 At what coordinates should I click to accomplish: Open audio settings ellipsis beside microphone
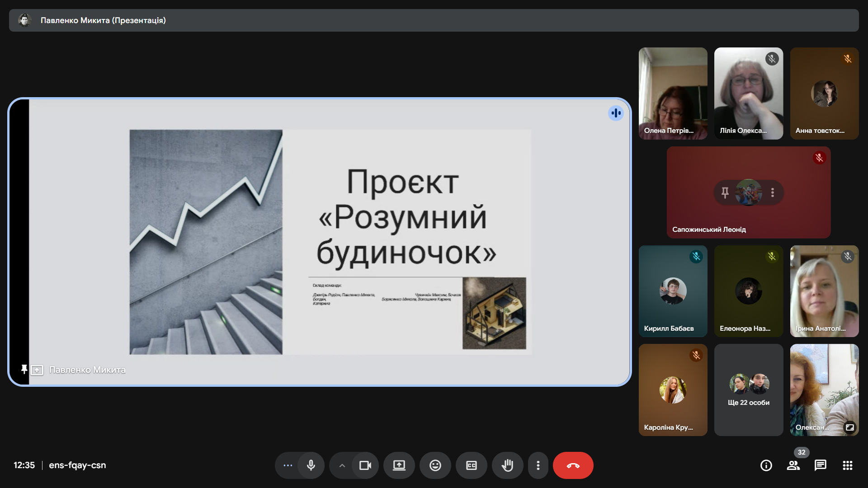point(288,465)
